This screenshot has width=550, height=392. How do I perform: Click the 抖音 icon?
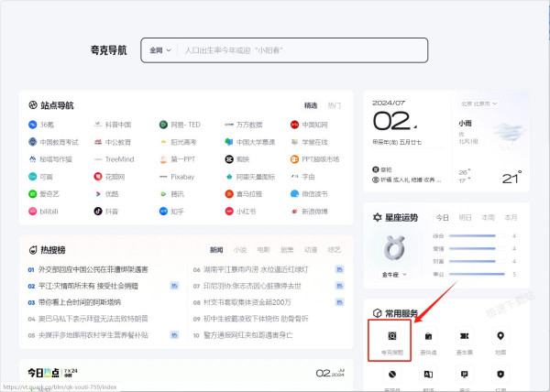click(x=98, y=212)
